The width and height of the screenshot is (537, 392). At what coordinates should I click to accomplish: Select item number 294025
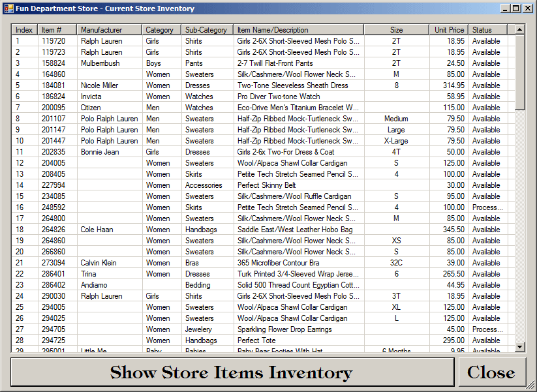pos(54,318)
